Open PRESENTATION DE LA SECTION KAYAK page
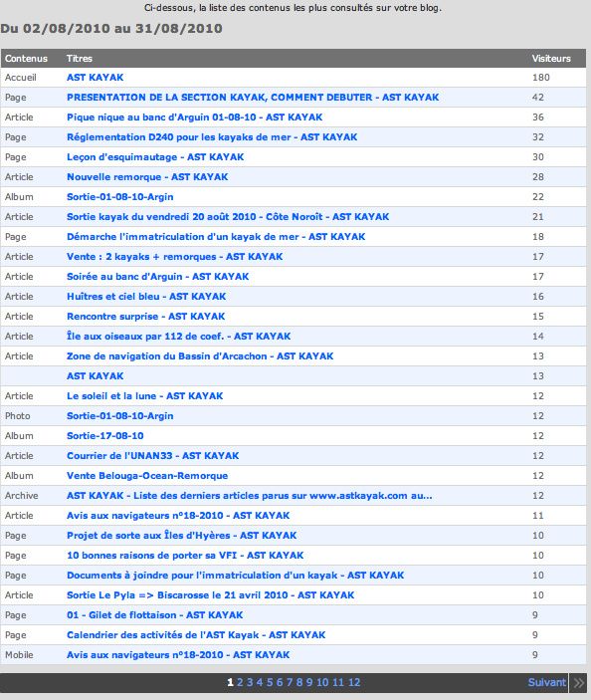This screenshot has width=591, height=700. tap(253, 98)
